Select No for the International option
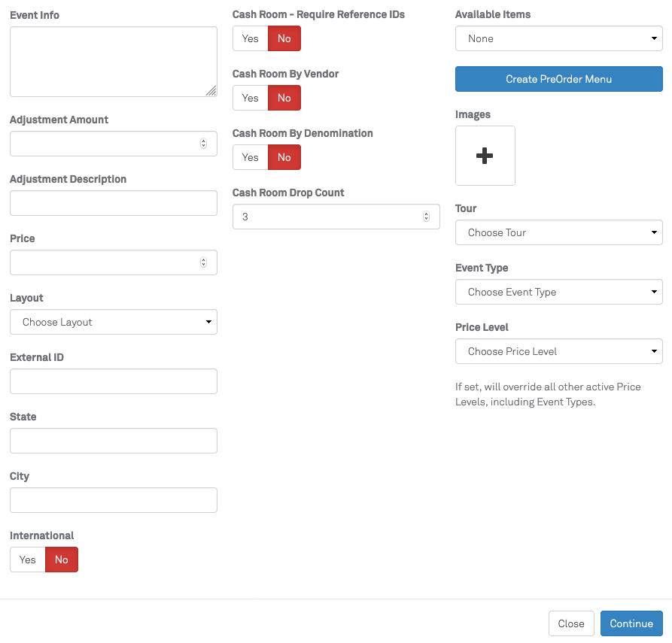Viewport: 672px width, 643px height. click(x=62, y=560)
